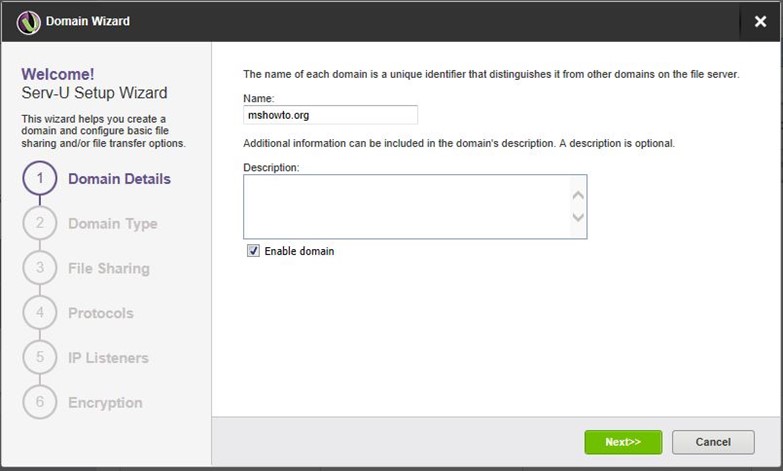The image size is (783, 471).
Task: Select step 3 circle icon
Action: 40,268
